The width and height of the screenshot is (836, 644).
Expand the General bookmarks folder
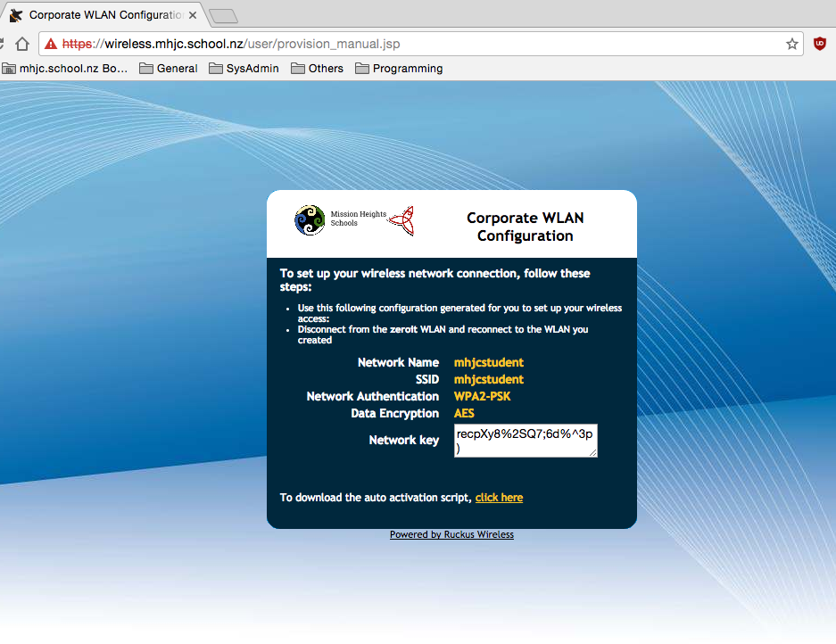(x=169, y=69)
